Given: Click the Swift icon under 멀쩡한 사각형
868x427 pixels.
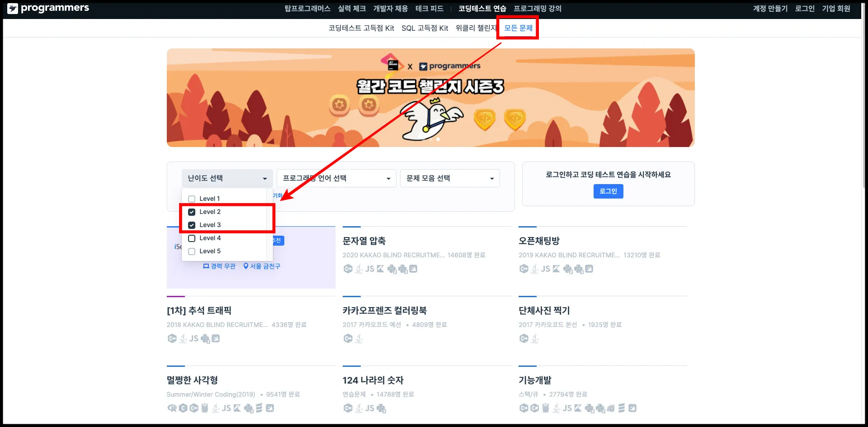Looking at the screenshot, I should point(270,408).
